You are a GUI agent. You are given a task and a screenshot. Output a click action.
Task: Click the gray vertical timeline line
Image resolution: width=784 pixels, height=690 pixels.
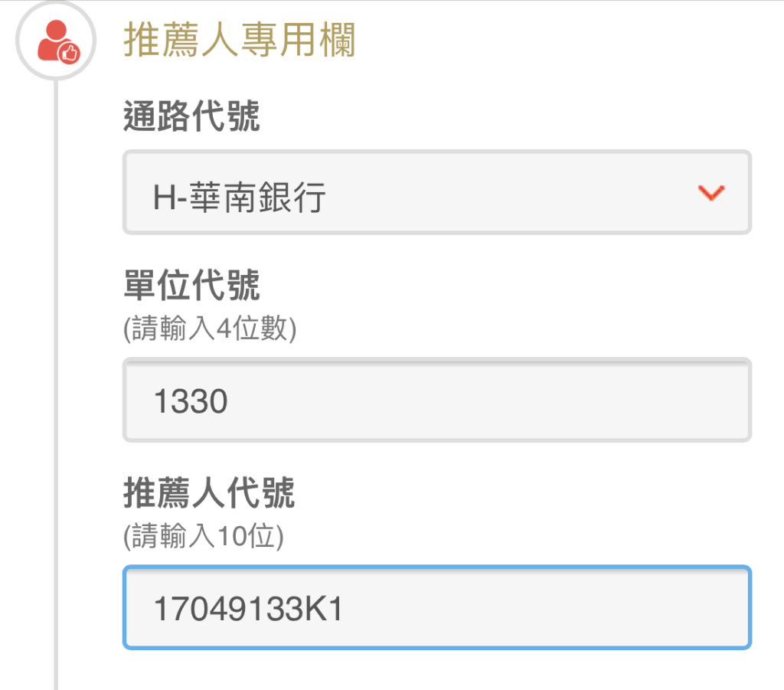(x=56, y=380)
